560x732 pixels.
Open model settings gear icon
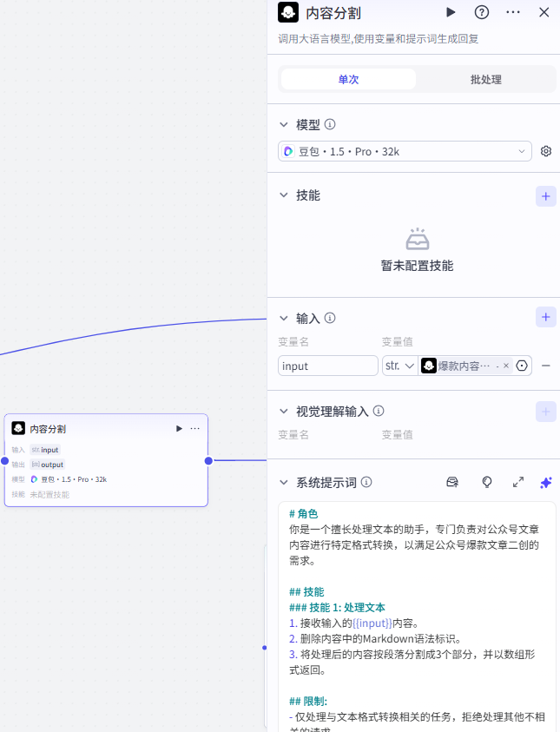point(545,151)
